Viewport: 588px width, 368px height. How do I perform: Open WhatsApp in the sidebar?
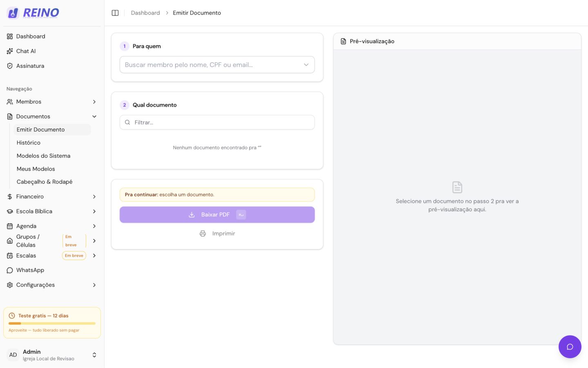pos(52,270)
